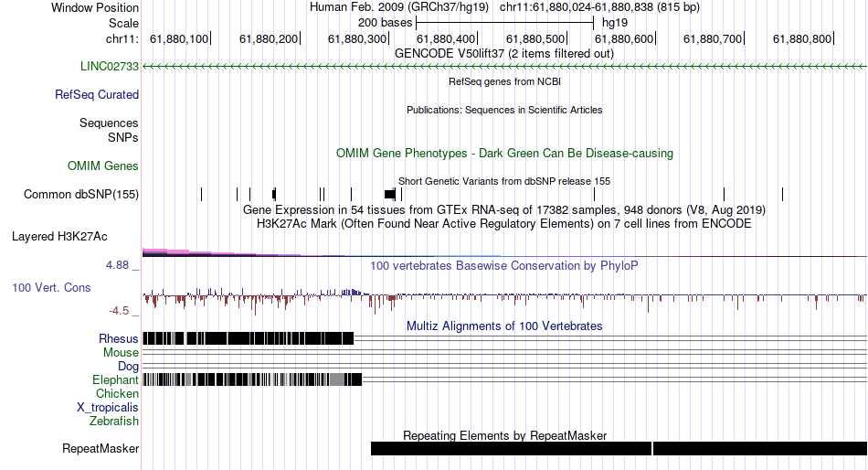868x470 pixels.
Task: Click the Short Genetic Variants dbSNP title
Action: (504, 181)
